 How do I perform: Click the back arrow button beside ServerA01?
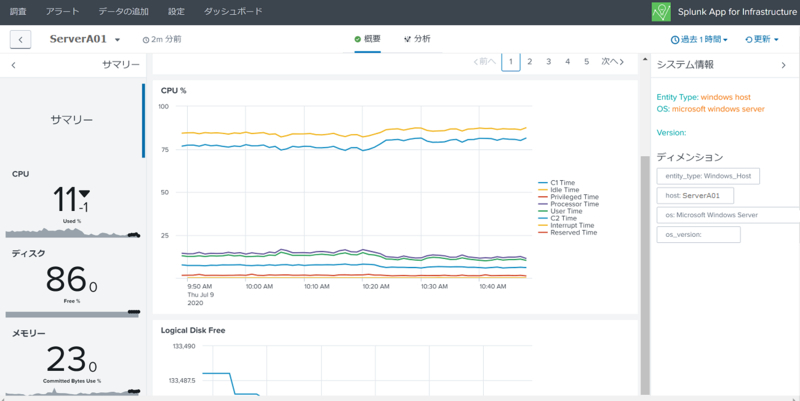click(20, 39)
